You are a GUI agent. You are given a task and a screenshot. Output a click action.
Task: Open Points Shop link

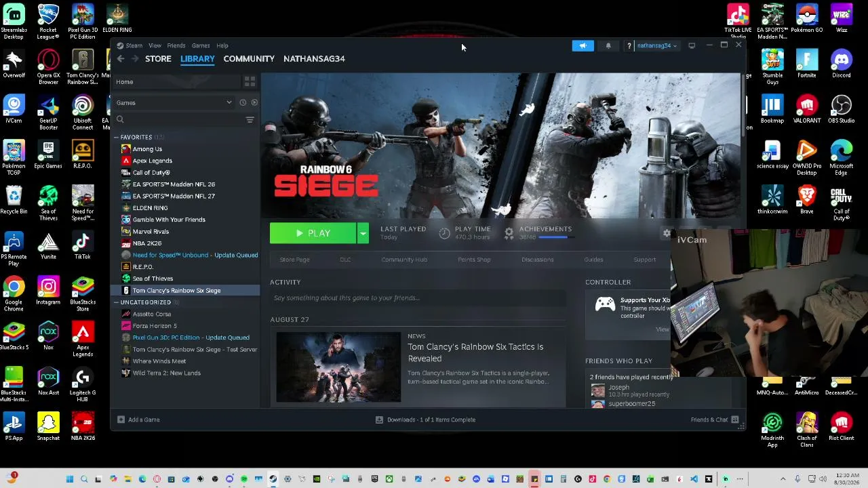474,260
